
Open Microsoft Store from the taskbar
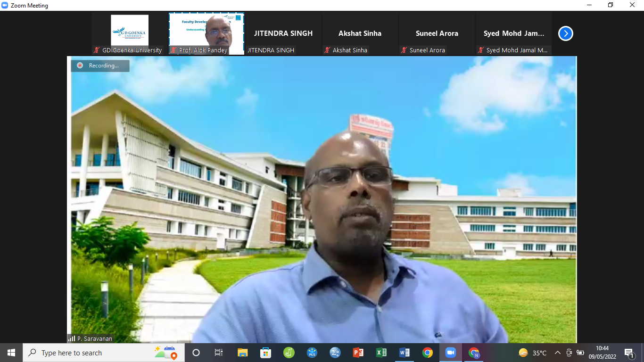(x=266, y=353)
